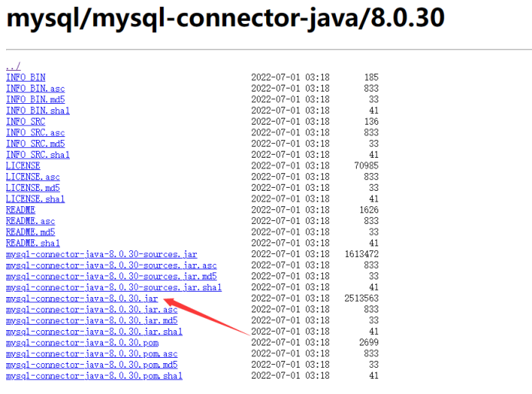Screen dimensions: 532x394
Task: Open mysql-connector-java-8.0.30.jar.asc link
Action: pyautogui.click(x=91, y=309)
